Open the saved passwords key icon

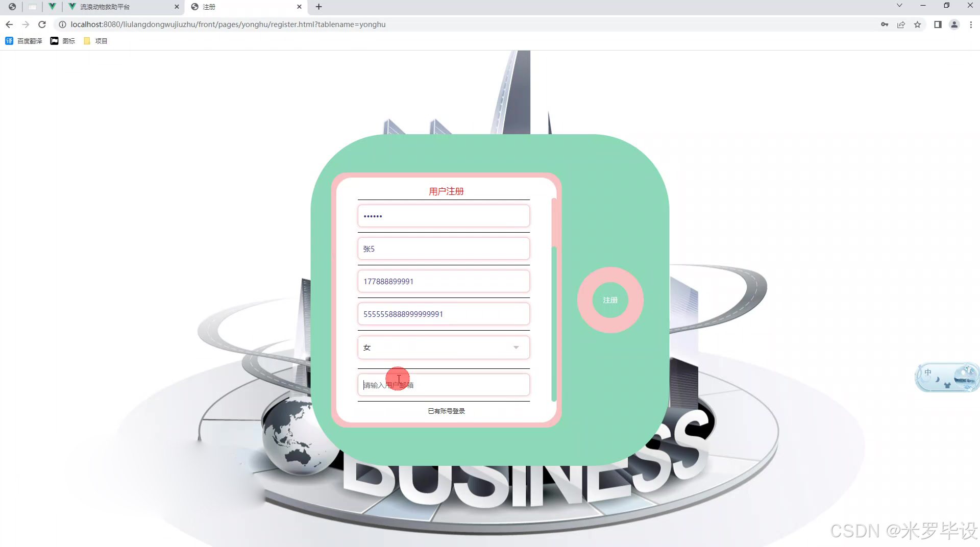(885, 24)
